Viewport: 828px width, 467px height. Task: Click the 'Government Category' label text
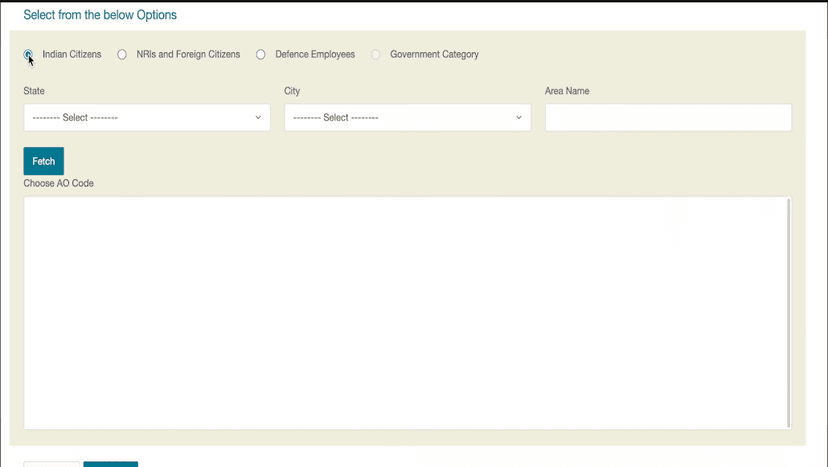pos(434,55)
